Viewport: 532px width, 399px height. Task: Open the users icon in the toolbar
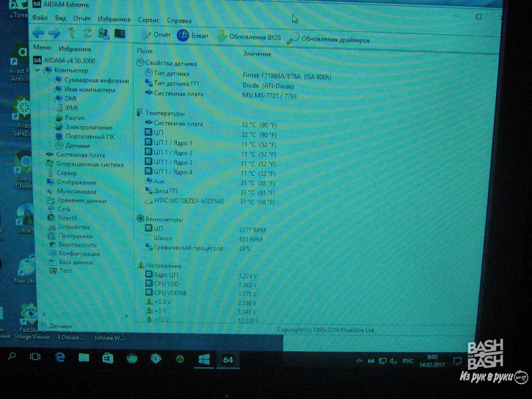pos(104,34)
